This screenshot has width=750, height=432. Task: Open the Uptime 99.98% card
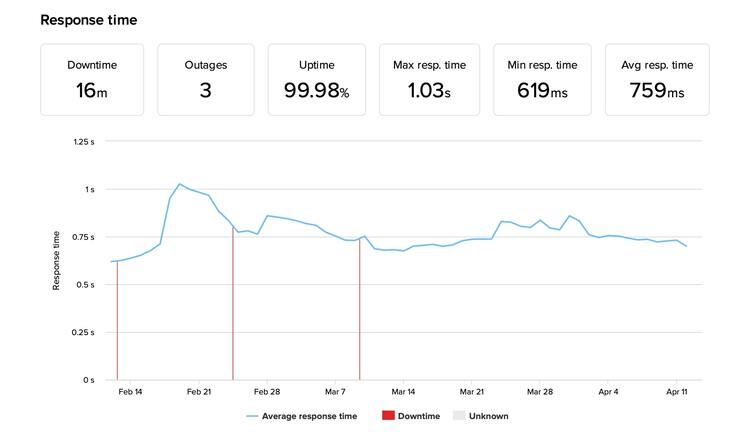(x=317, y=79)
